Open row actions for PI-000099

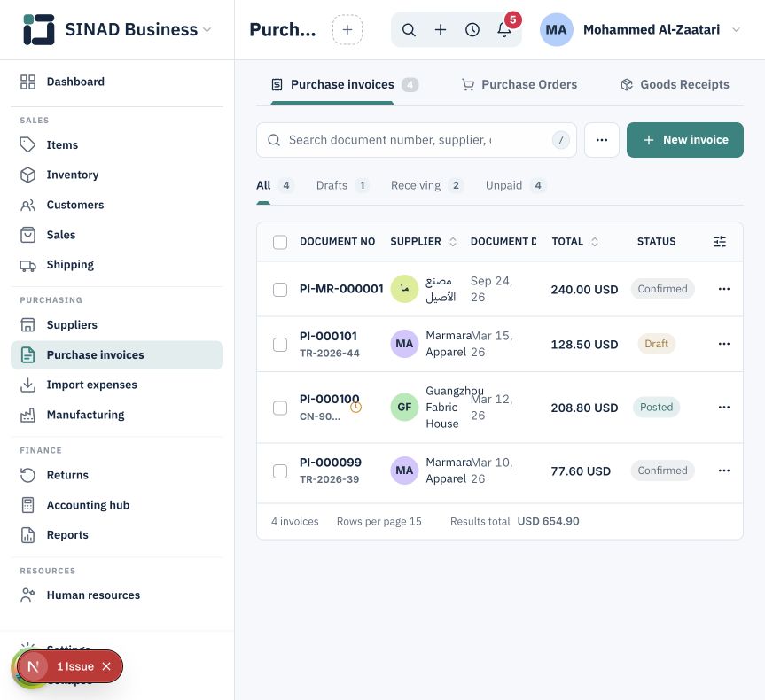pyautogui.click(x=724, y=471)
